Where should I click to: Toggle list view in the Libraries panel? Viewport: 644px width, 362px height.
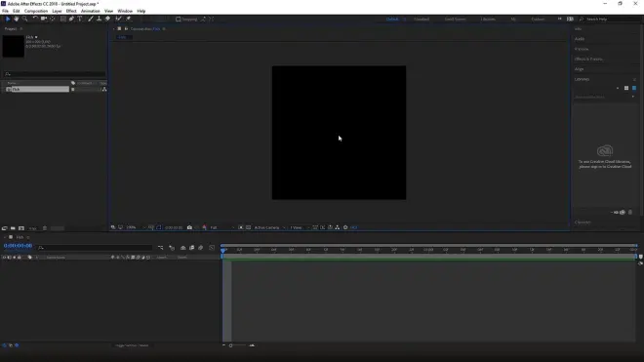point(634,88)
